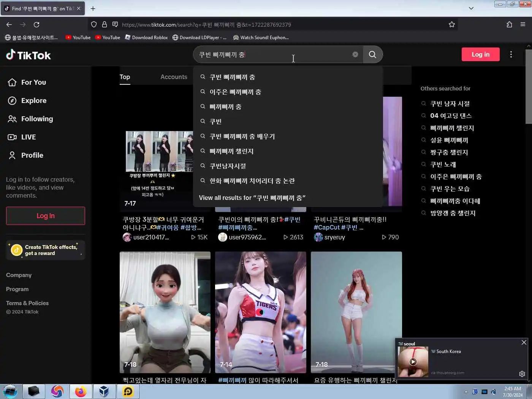The height and width of the screenshot is (399, 532).
Task: Click '설윤 삐끼삐끼' related search
Action: pos(449,140)
